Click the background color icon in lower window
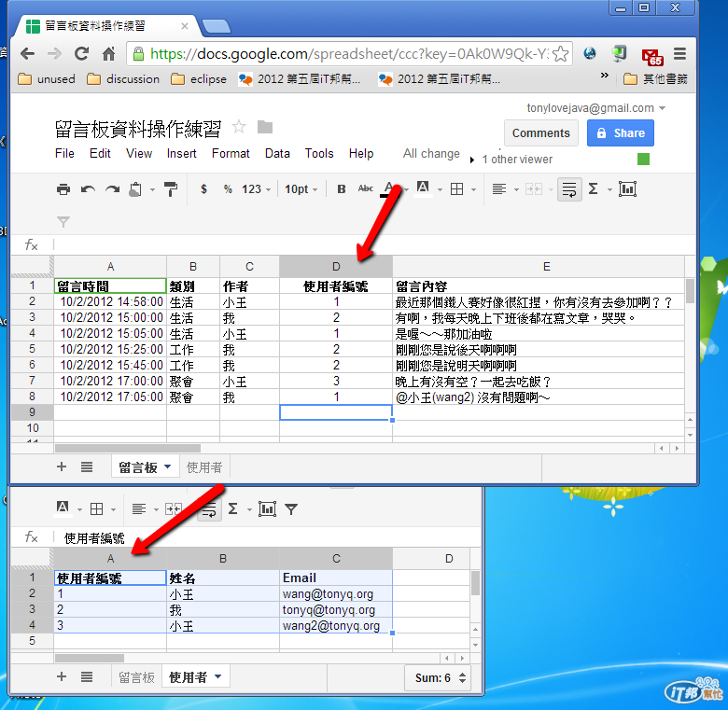The image size is (728, 710). (63, 508)
